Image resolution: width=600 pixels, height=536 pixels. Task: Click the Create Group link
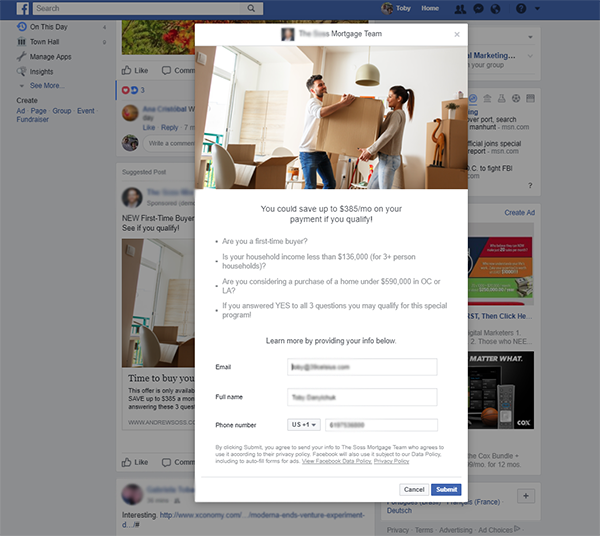(x=62, y=111)
